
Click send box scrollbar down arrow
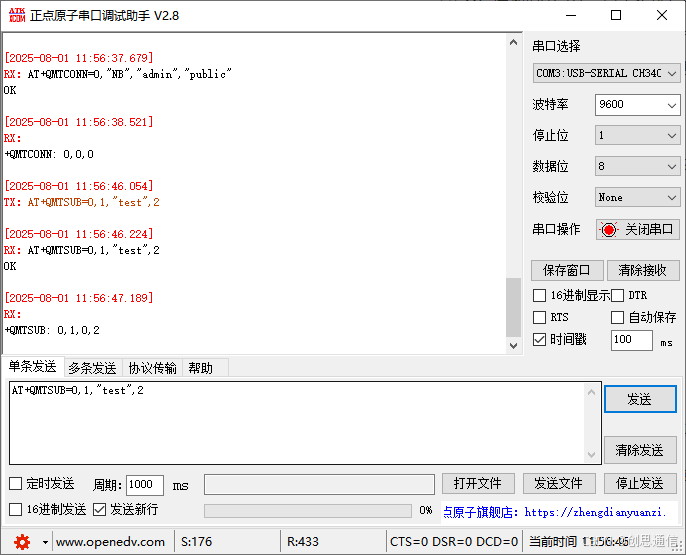(592, 454)
